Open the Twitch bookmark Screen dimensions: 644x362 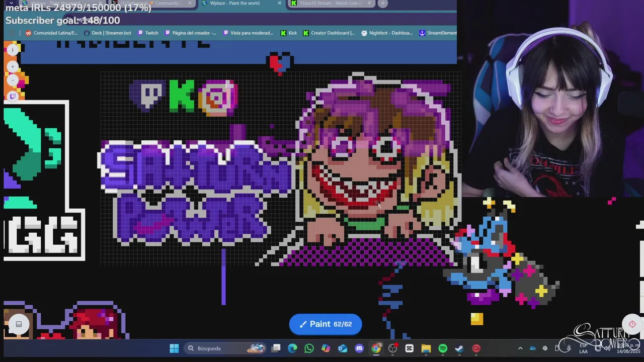148,33
